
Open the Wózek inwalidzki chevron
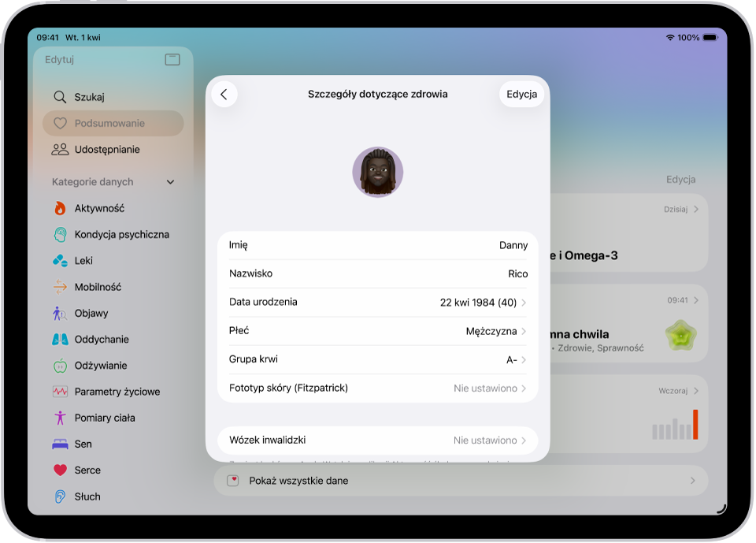[524, 441]
